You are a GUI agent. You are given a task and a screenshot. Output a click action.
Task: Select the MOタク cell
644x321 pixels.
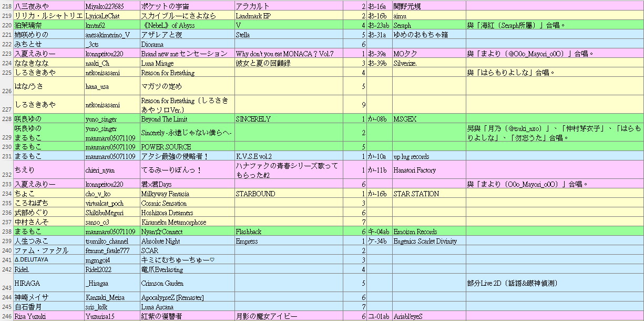point(429,54)
